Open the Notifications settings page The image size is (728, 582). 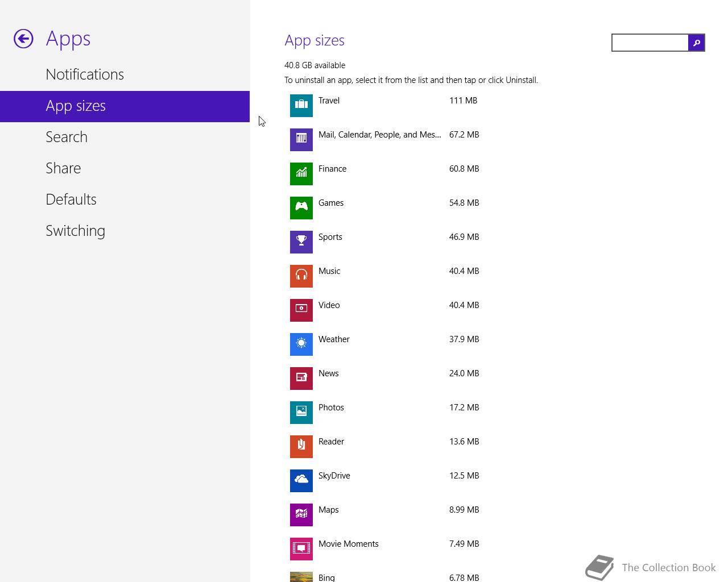point(85,74)
